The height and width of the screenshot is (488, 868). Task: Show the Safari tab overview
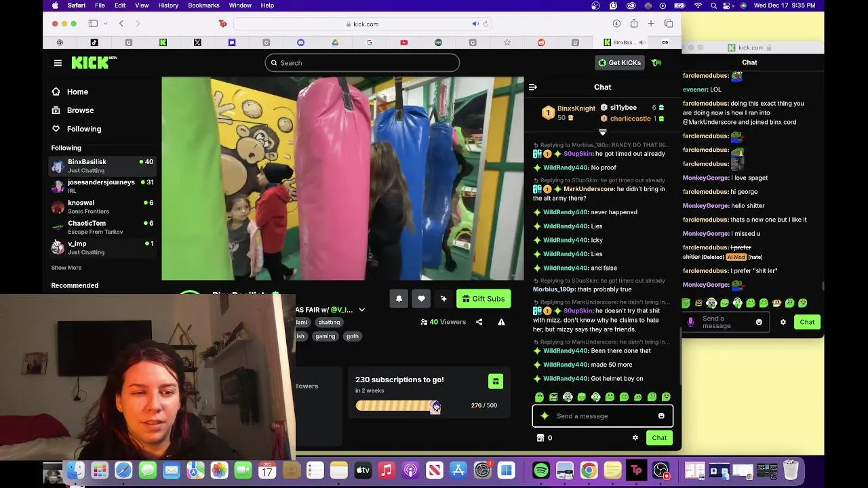click(669, 24)
